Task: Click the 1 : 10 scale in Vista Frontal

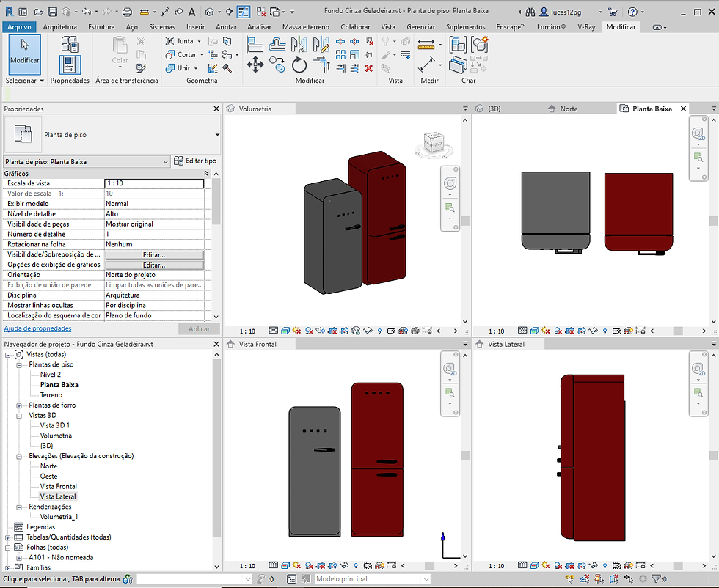Action: point(247,566)
